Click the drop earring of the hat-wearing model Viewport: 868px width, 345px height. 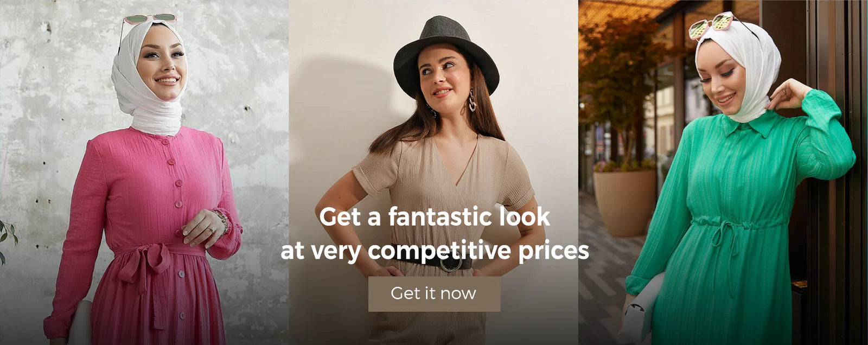(x=472, y=101)
